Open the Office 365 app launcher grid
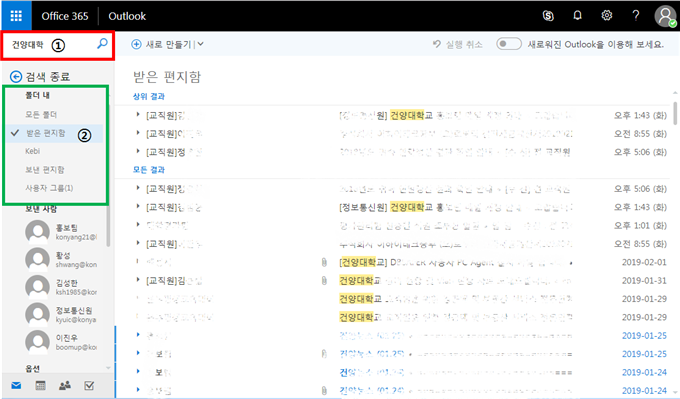The image size is (680, 399). pyautogui.click(x=16, y=16)
